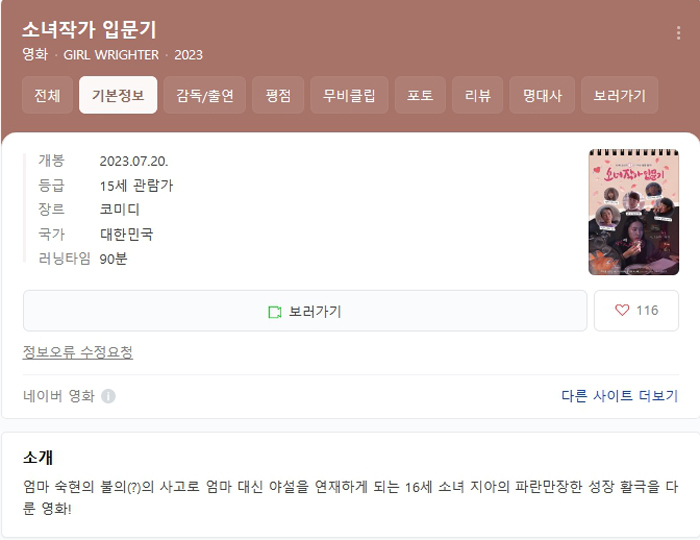Open the three-dot more options menu
This screenshot has height=540, width=700.
tap(678, 33)
